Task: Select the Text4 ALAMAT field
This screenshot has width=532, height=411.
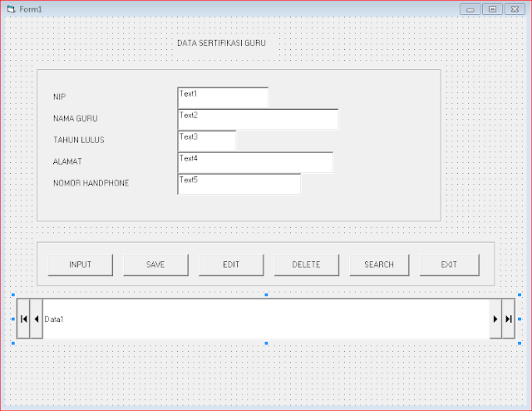Action: 255,162
